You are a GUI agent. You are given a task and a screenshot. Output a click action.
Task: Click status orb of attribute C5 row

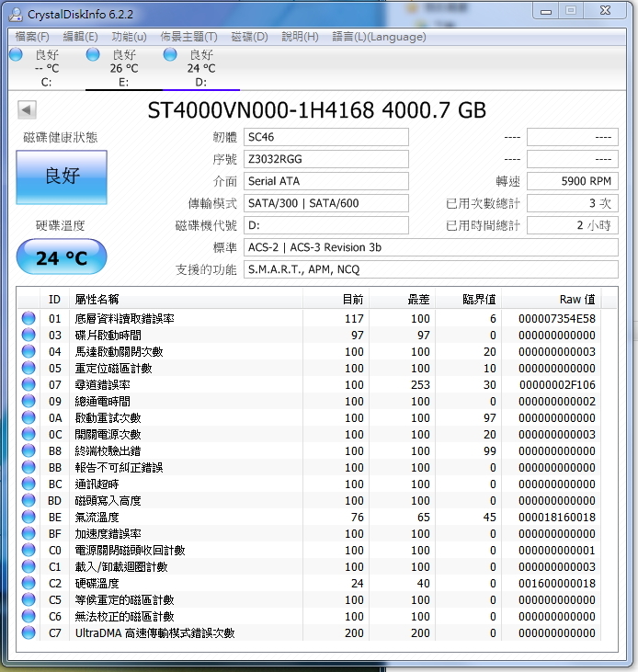tap(28, 600)
